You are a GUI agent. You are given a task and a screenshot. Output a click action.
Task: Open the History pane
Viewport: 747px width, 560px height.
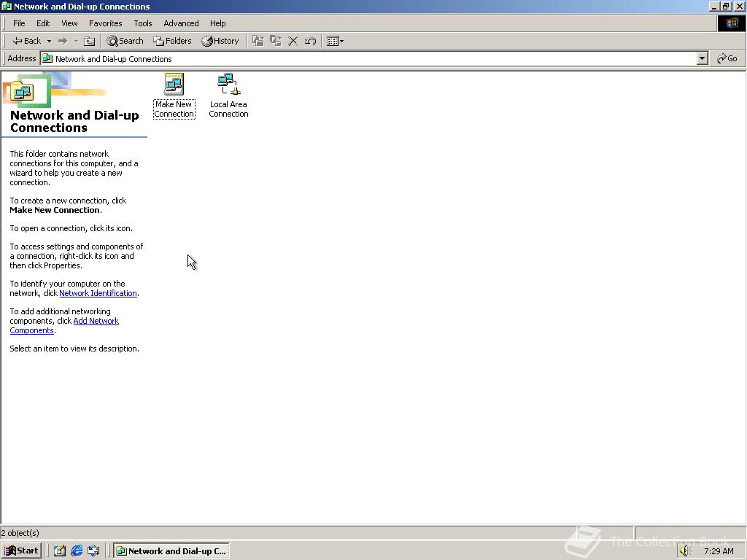point(220,41)
